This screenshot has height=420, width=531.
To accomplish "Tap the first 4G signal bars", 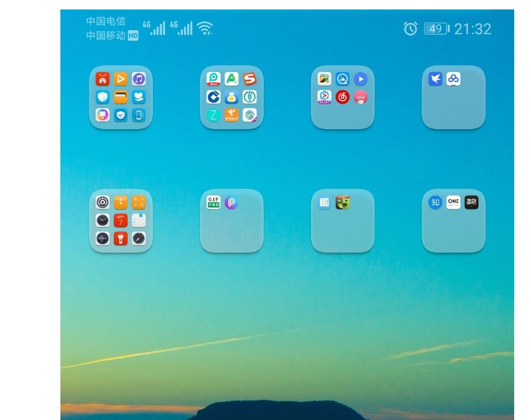I will [154, 28].
